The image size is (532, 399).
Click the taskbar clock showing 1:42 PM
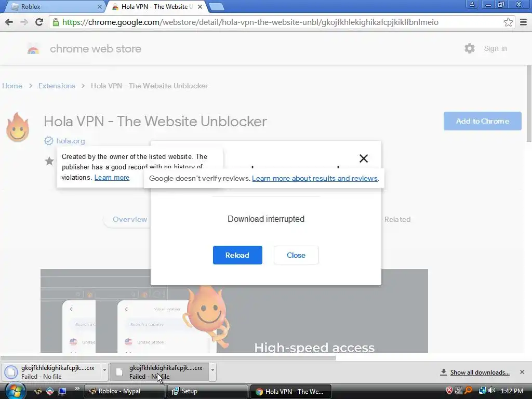tap(512, 391)
